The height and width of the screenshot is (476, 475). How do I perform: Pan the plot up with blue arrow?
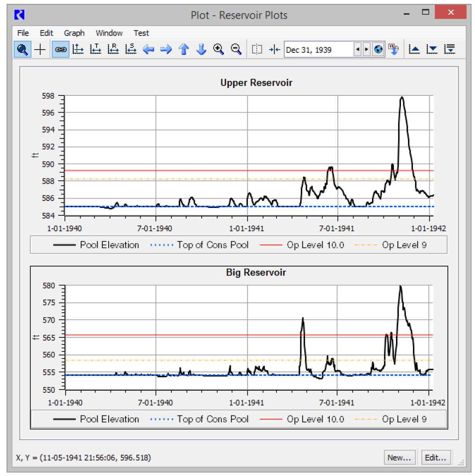(184, 50)
